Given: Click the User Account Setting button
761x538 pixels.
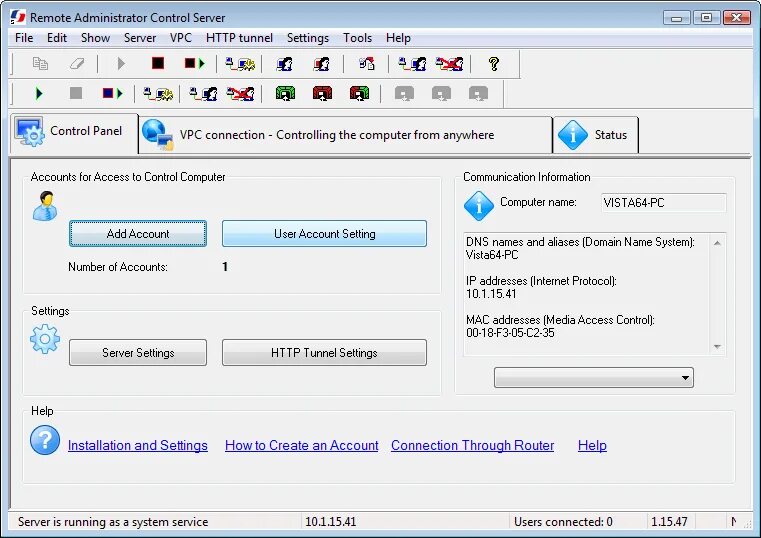Looking at the screenshot, I should (x=324, y=234).
